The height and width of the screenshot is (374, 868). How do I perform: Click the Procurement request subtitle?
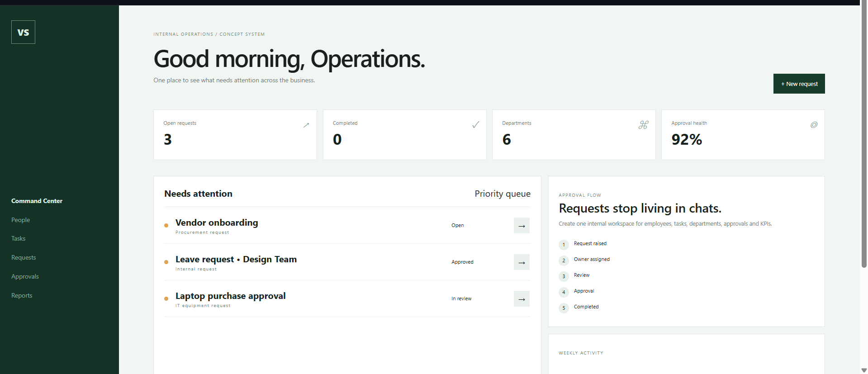click(x=202, y=232)
